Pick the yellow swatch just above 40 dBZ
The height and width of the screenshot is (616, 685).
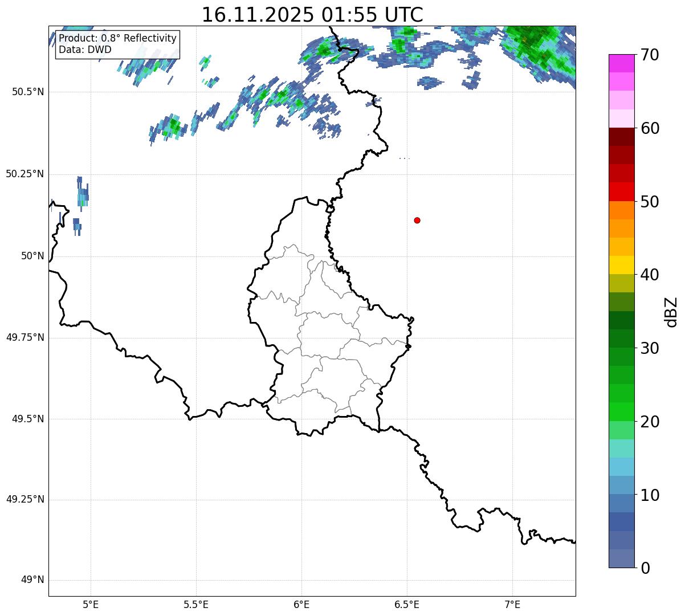[621, 265]
